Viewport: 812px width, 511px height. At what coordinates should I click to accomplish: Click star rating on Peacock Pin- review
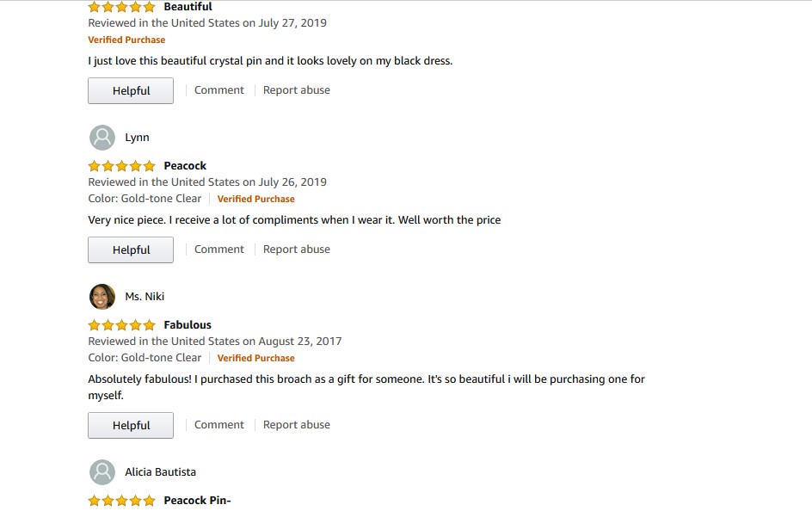122,501
